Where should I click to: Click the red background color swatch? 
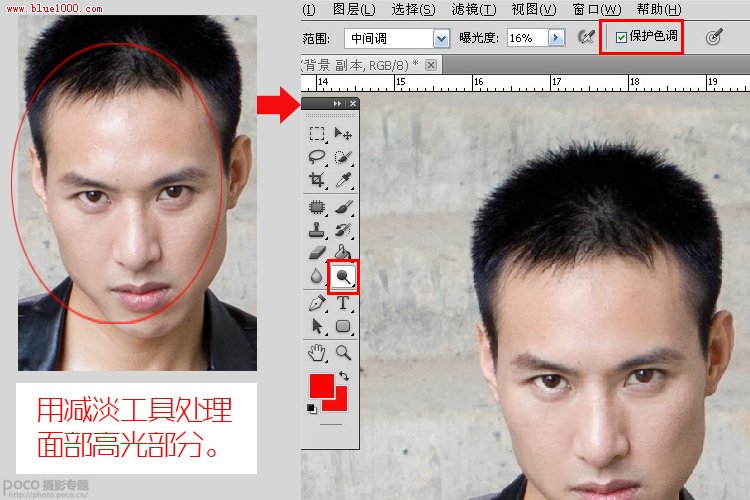click(340, 403)
